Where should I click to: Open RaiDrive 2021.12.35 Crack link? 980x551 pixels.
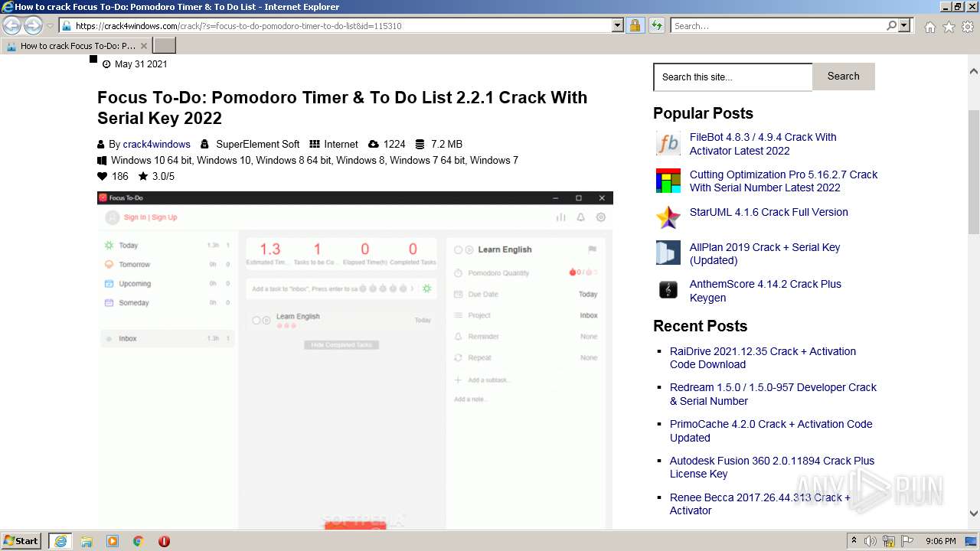(x=763, y=357)
